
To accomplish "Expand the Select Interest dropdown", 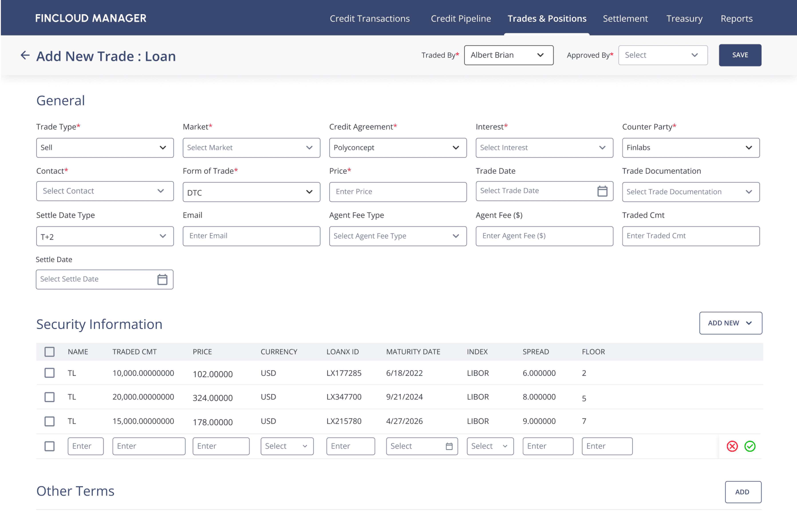I will click(x=544, y=148).
